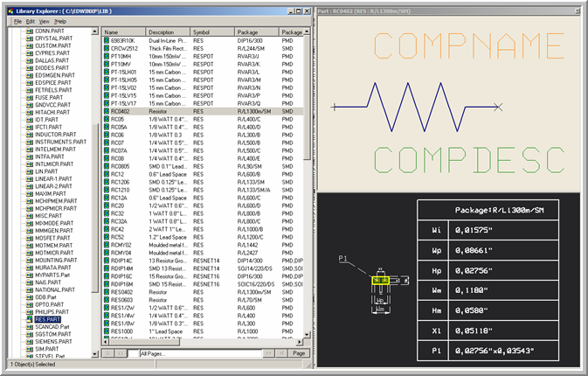Image resolution: width=588 pixels, height=376 pixels.
Task: Click the part icon beside RES1000
Action: click(107, 331)
